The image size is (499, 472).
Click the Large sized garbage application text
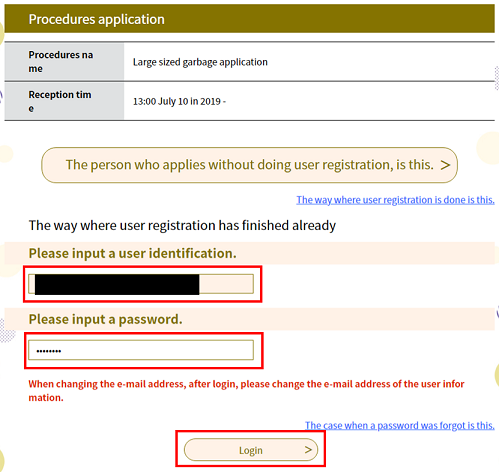tap(200, 62)
